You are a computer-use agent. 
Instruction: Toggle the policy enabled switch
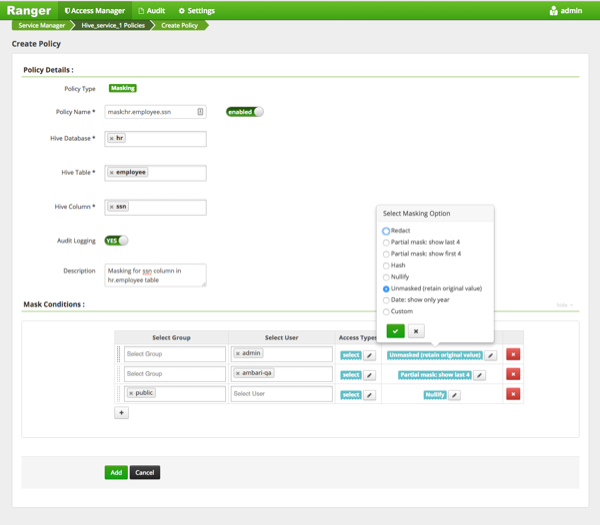(x=245, y=112)
